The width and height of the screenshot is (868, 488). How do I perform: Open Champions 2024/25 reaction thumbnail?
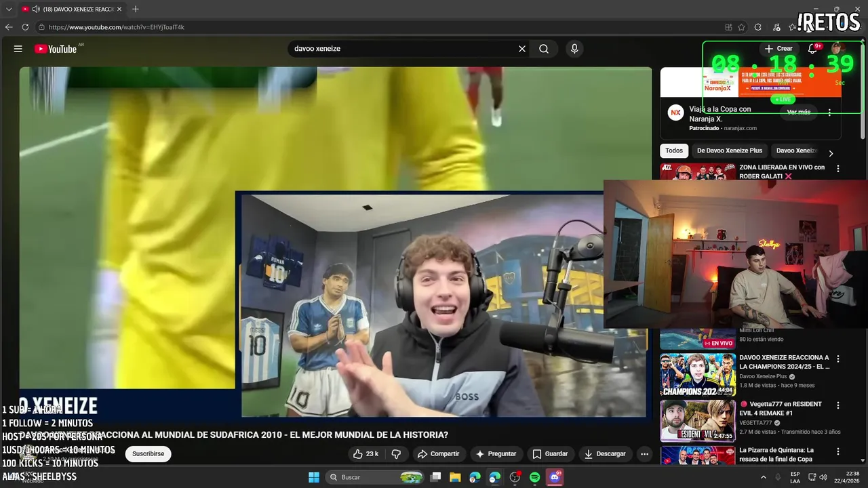[698, 374]
